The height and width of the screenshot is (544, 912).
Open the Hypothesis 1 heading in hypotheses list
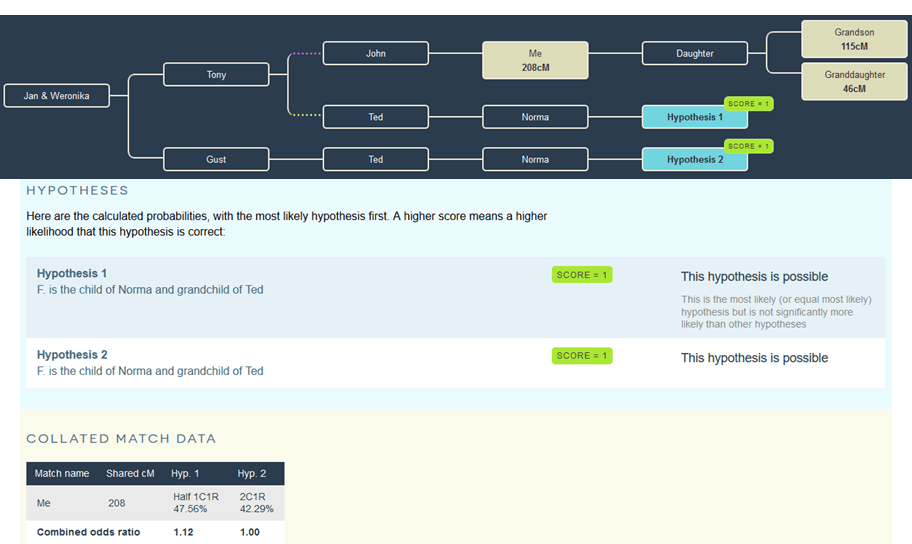click(x=72, y=273)
